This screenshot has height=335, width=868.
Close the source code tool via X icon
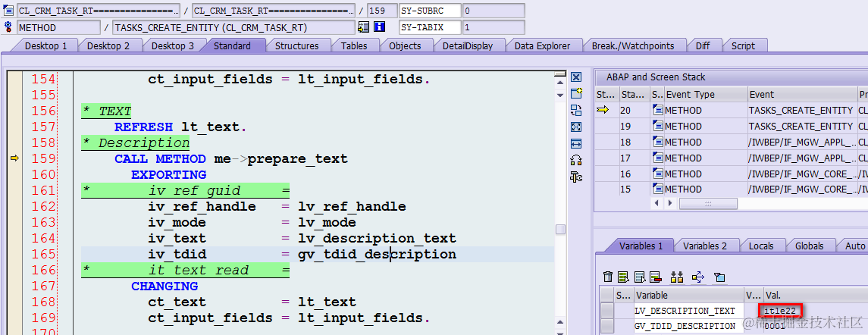(x=576, y=77)
